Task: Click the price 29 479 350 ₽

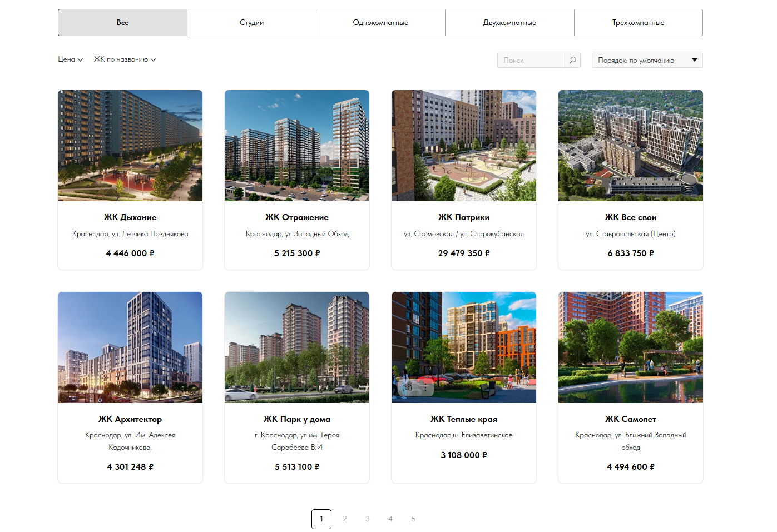Action: pos(464,253)
